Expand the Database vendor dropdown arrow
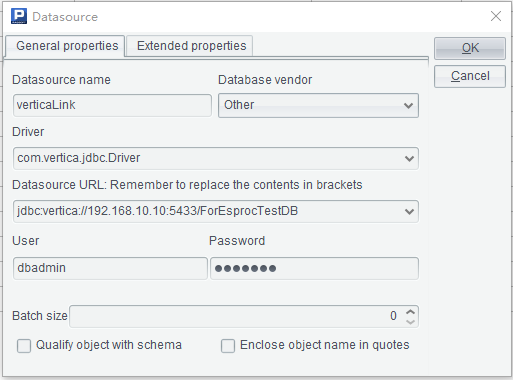Viewport: 513px width, 380px height. coord(408,106)
